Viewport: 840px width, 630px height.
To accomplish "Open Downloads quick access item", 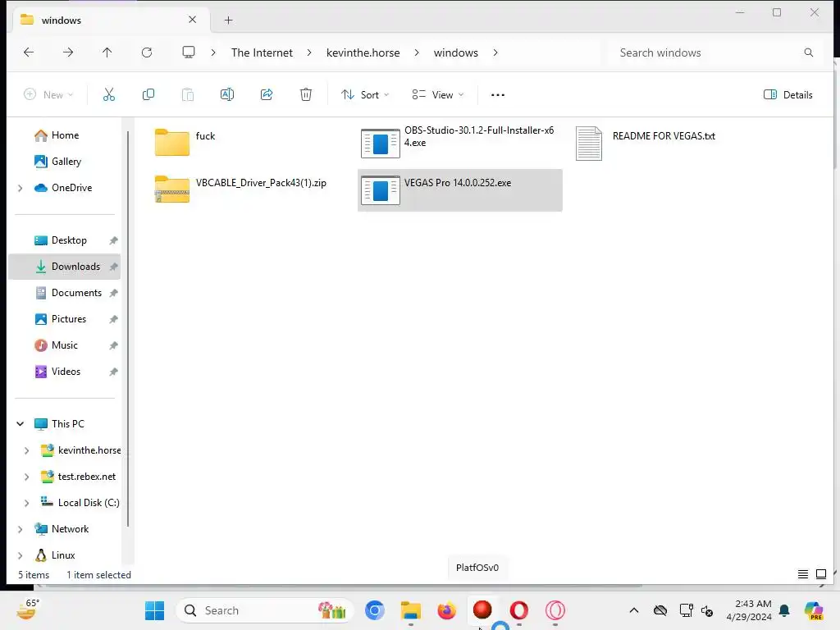I will click(64, 267).
